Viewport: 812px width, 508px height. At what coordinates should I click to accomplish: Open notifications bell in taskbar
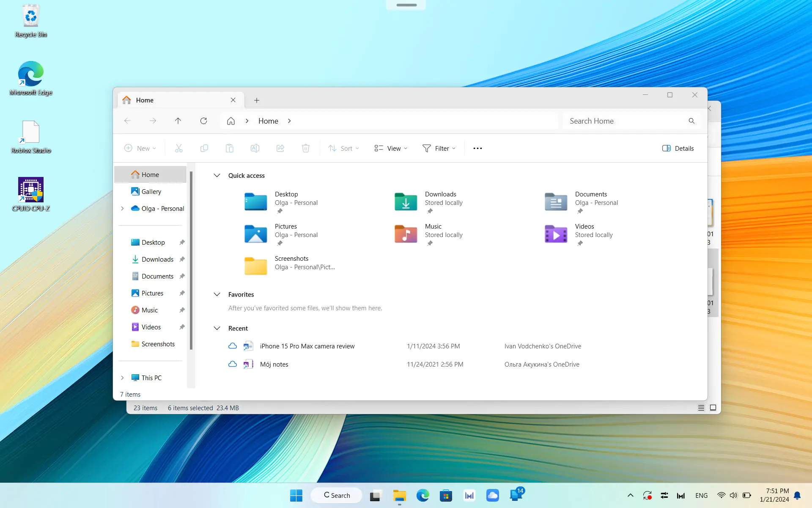pyautogui.click(x=797, y=495)
